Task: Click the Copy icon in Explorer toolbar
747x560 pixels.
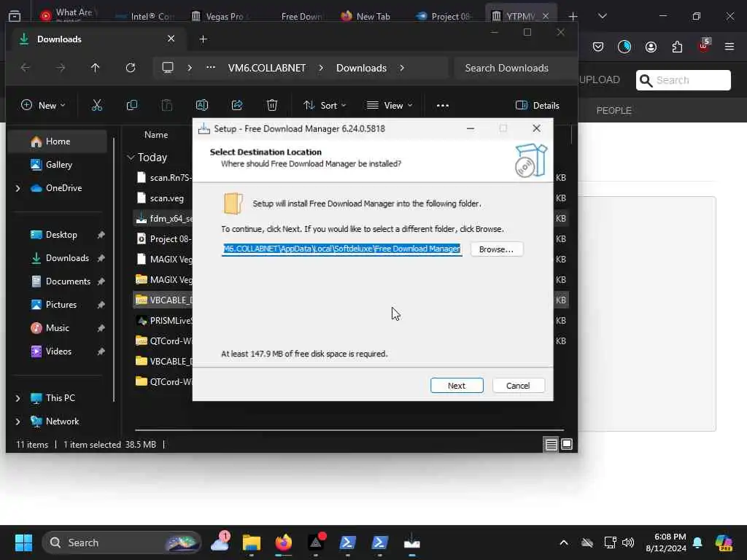Action: pos(132,105)
